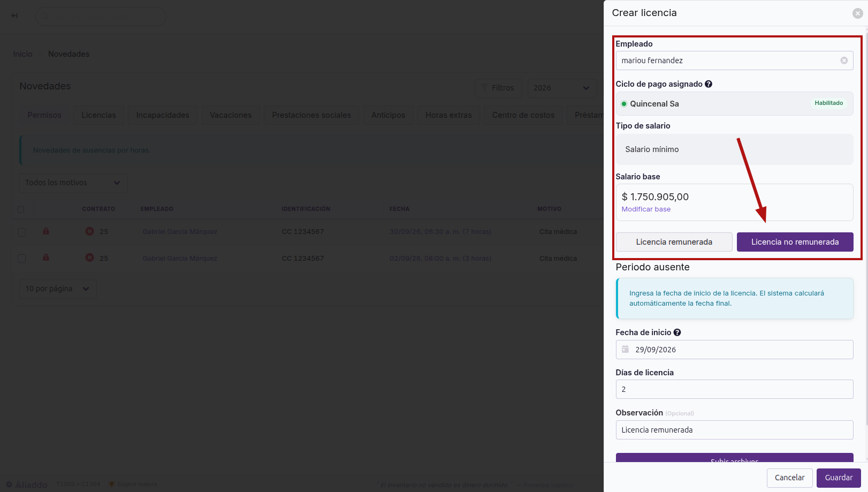Open the Empleado selector field
868x492 pixels.
coord(734,60)
